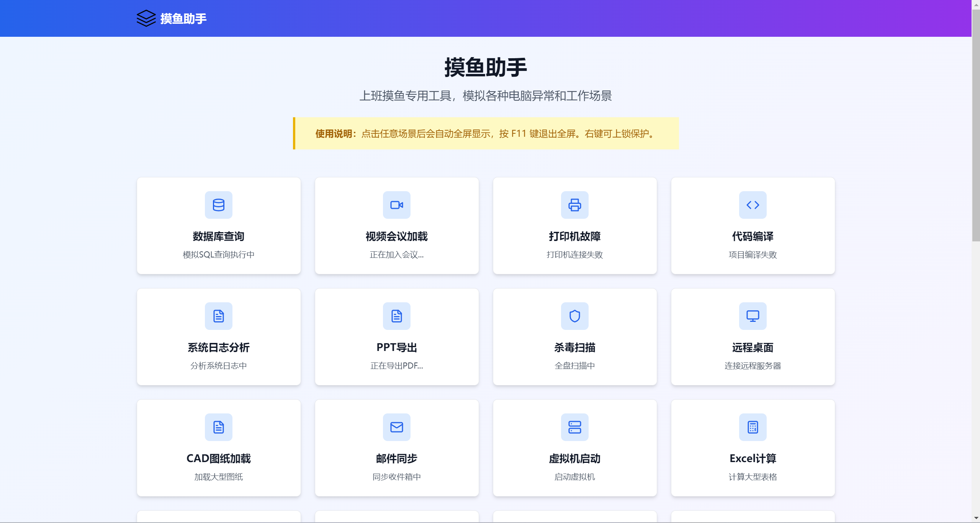Click the server icon for 虚拟机启动
The image size is (980, 523).
574,427
